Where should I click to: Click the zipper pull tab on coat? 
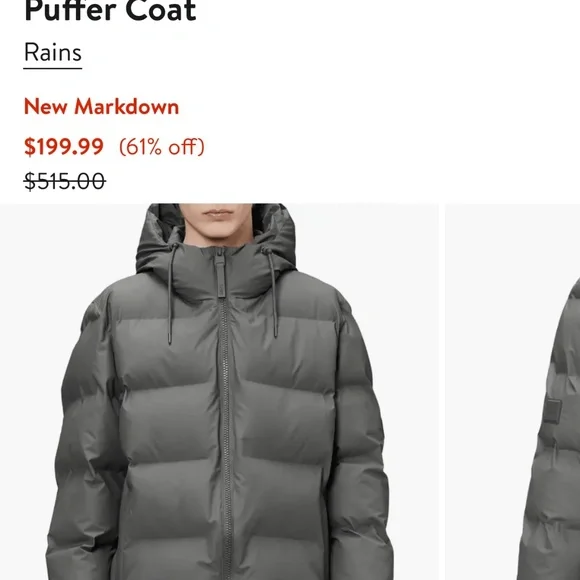pos(219,274)
